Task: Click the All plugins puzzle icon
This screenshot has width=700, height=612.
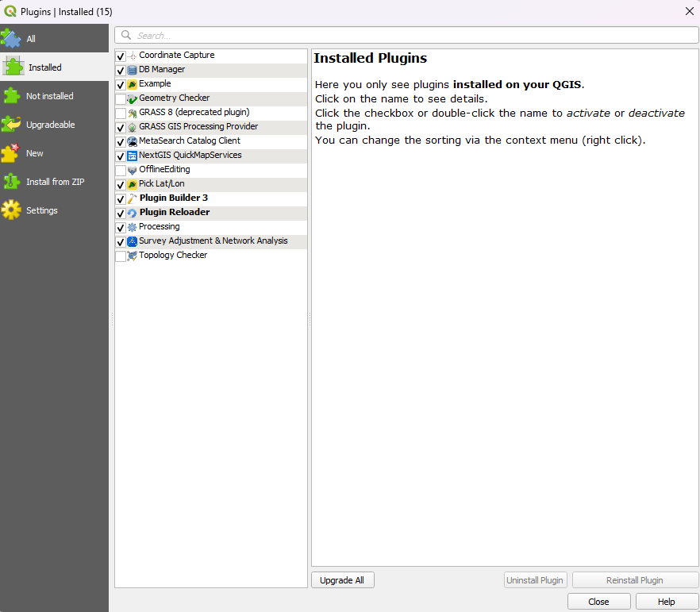Action: (x=11, y=38)
